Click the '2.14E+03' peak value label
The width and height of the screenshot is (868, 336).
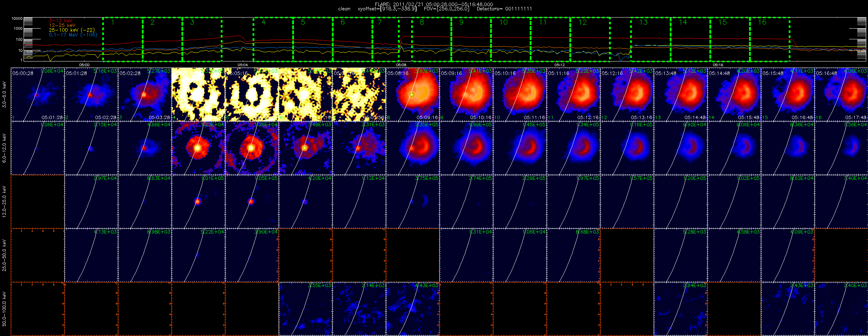click(x=373, y=286)
